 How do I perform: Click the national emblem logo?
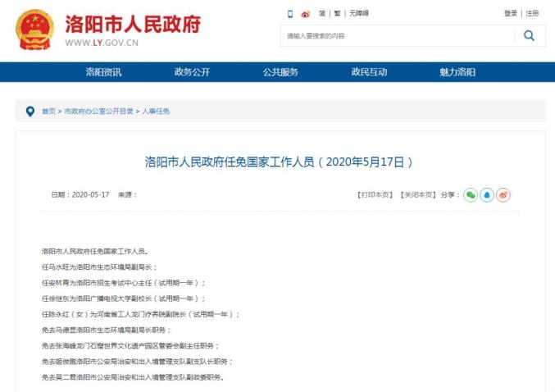(35, 30)
